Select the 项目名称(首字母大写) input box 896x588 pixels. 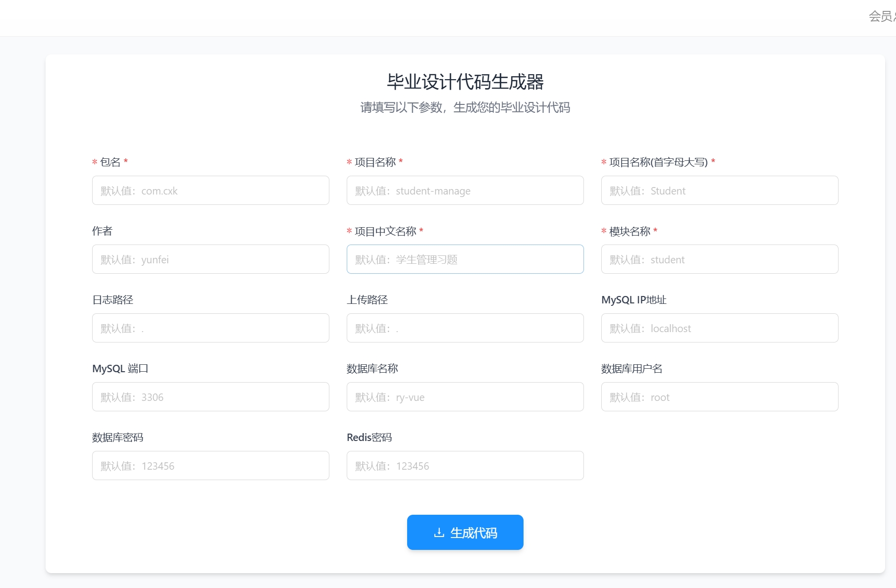click(x=719, y=191)
